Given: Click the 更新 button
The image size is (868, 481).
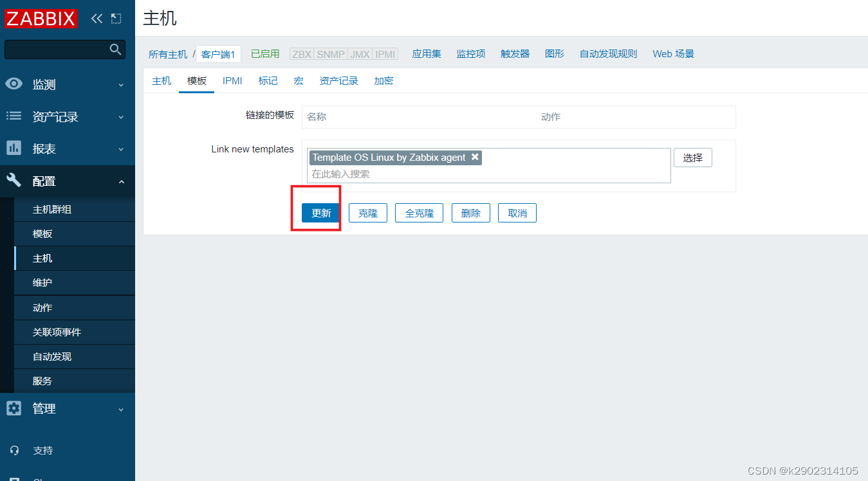Looking at the screenshot, I should click(x=321, y=213).
